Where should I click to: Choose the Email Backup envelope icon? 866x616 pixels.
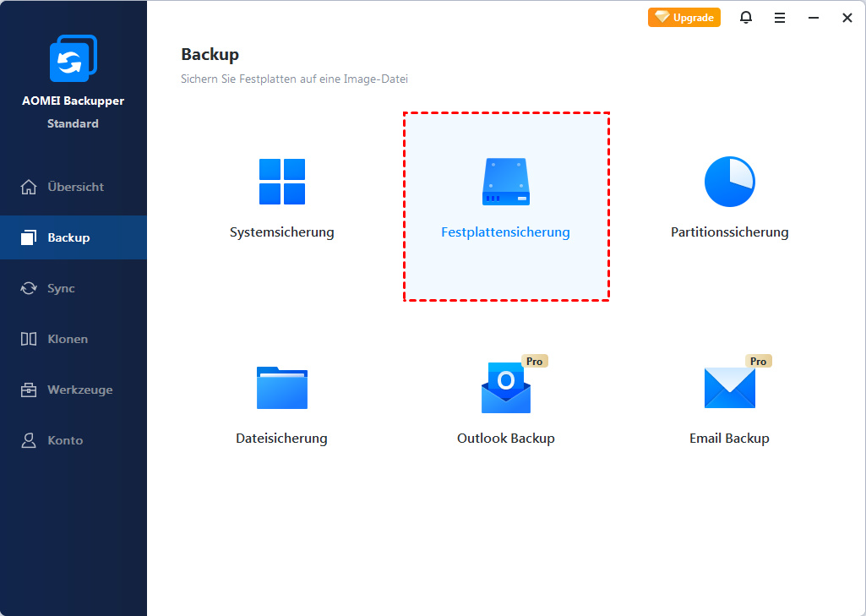point(730,388)
